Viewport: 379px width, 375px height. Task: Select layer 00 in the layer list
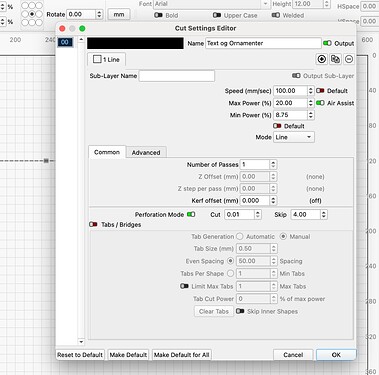click(65, 42)
